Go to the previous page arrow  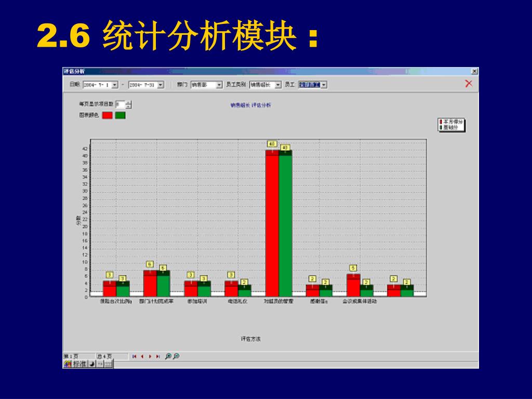pos(142,356)
